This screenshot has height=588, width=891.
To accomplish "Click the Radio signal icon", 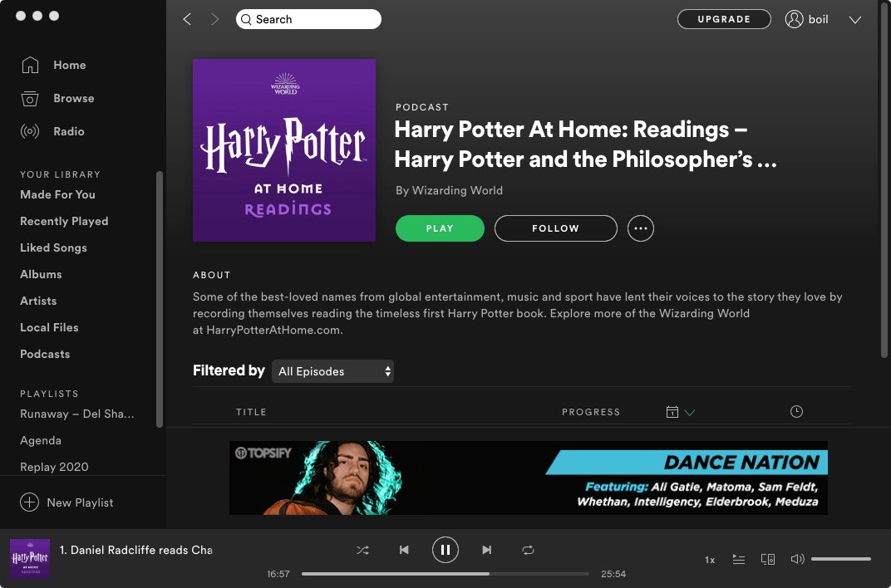I will [x=30, y=132].
